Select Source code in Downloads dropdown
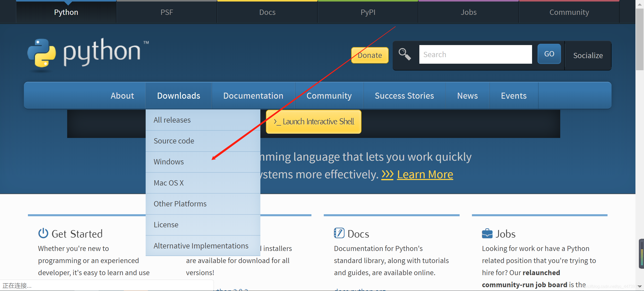The height and width of the screenshot is (291, 644). [x=203, y=141]
